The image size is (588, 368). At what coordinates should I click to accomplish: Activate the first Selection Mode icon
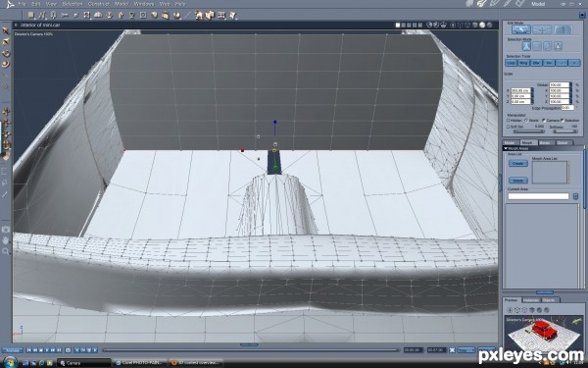[526, 46]
